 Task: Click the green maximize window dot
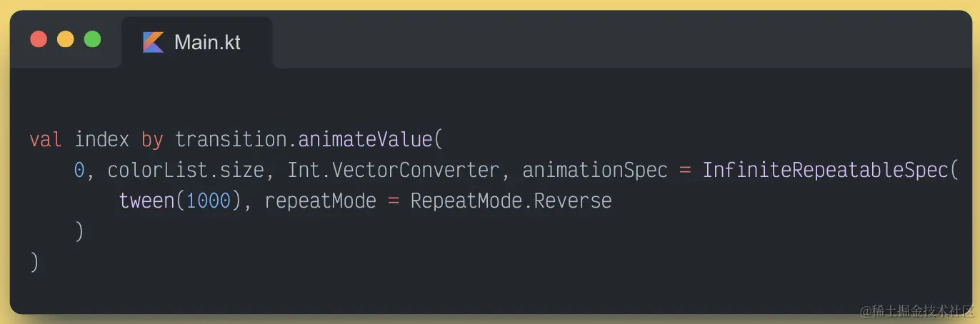92,39
